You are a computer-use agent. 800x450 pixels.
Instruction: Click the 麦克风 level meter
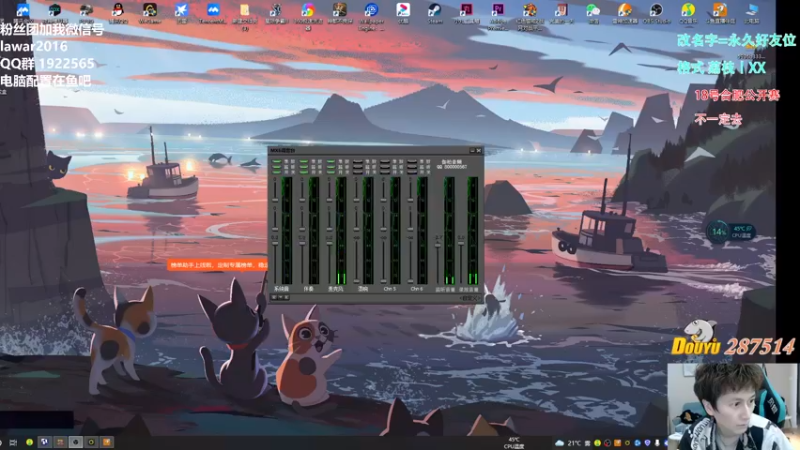(x=341, y=231)
